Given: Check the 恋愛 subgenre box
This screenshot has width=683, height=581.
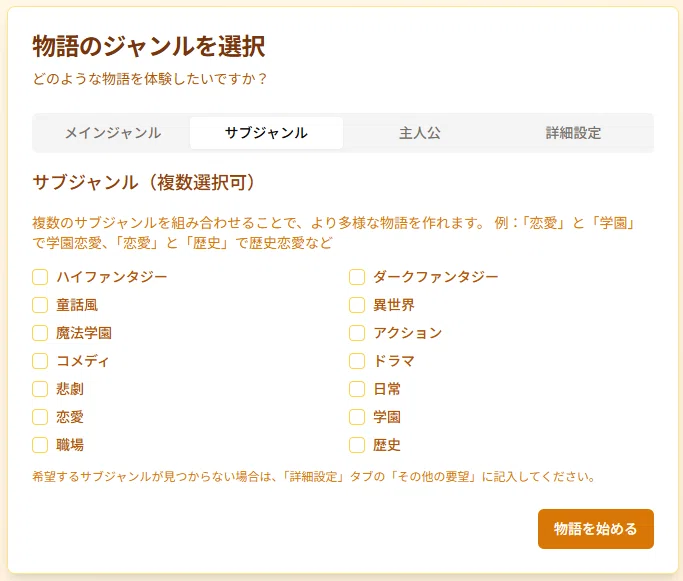Looking at the screenshot, I should 40,417.
